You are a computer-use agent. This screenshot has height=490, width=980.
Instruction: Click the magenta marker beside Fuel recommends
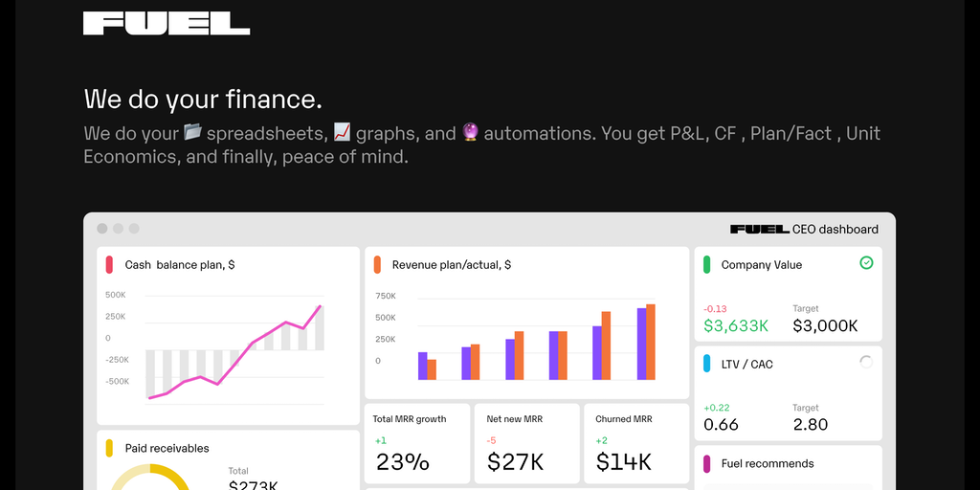point(706,463)
